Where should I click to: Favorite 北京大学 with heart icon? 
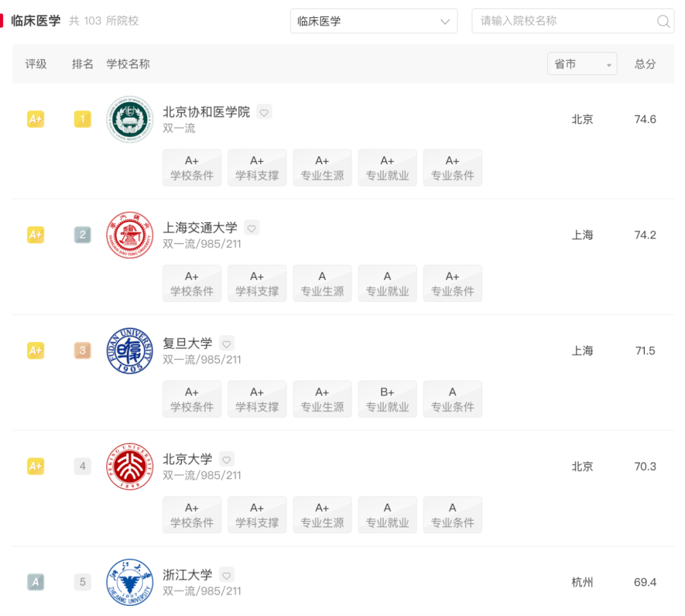[226, 459]
